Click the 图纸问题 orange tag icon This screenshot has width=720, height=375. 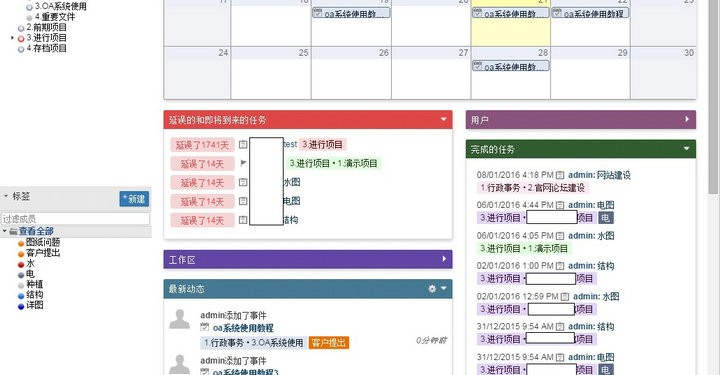[x=21, y=243]
